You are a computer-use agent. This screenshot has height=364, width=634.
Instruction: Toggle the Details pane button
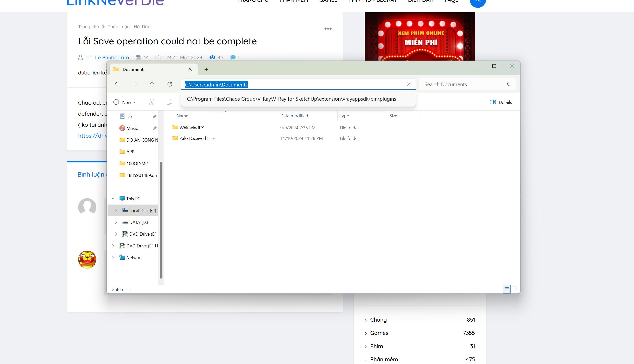(501, 102)
